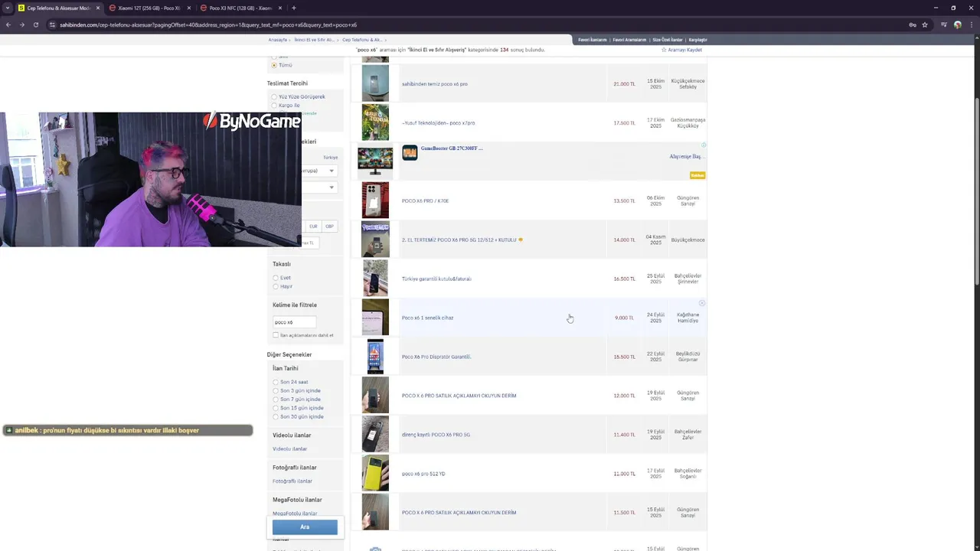Open the yellow poco x6 pro 512 YD thumbnail
Screen dimensions: 980x551
(x=375, y=474)
